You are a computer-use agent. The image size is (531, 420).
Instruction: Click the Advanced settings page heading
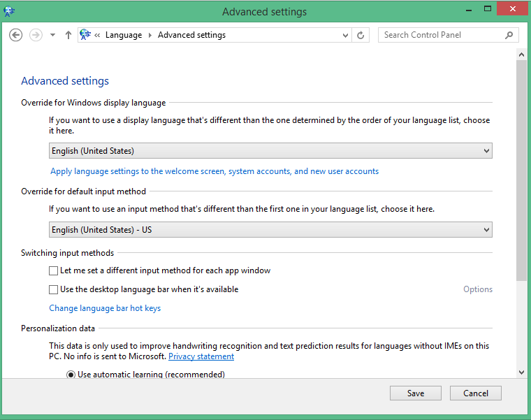(65, 81)
